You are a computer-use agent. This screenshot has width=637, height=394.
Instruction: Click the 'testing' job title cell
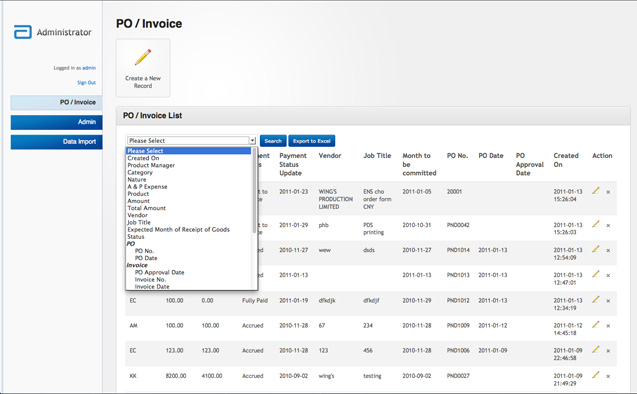(x=372, y=376)
